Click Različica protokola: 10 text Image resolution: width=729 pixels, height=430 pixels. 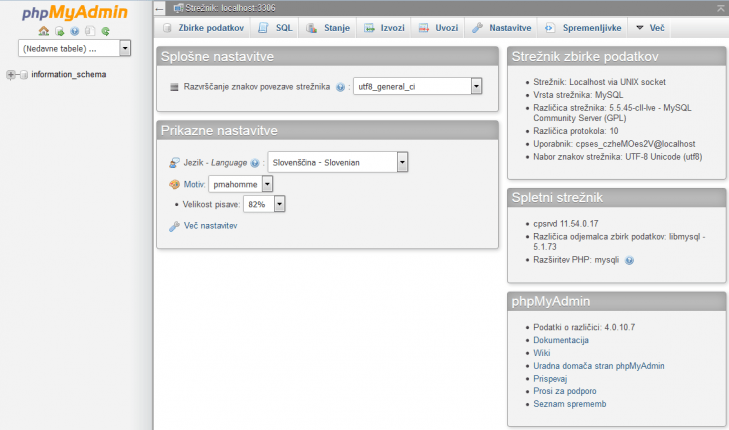click(576, 131)
